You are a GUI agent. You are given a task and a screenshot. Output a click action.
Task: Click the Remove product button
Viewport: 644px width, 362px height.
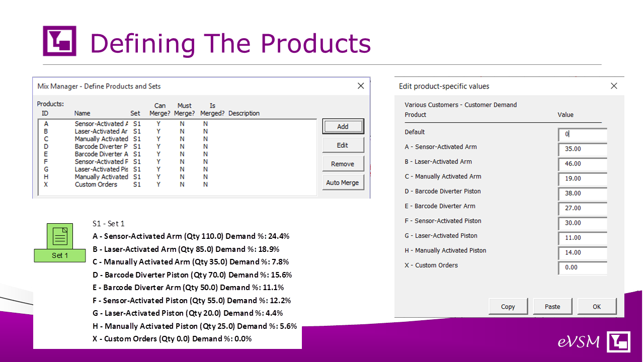click(x=342, y=164)
